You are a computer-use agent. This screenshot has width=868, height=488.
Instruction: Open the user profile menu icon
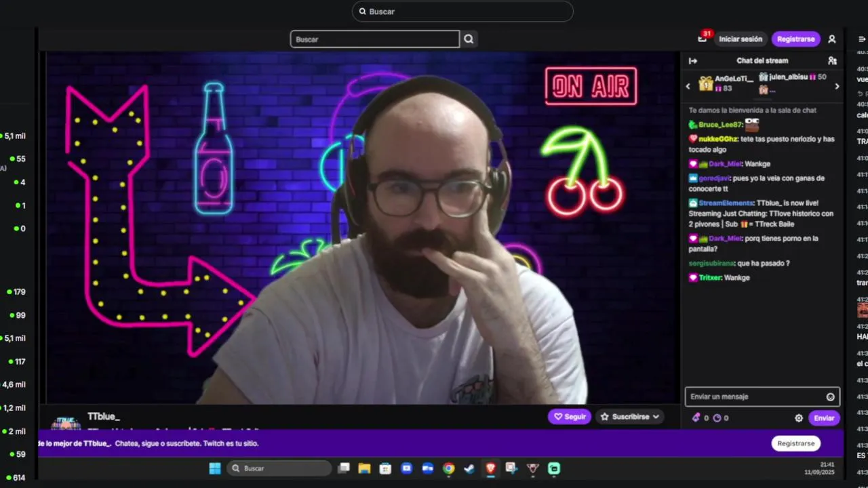pyautogui.click(x=832, y=39)
